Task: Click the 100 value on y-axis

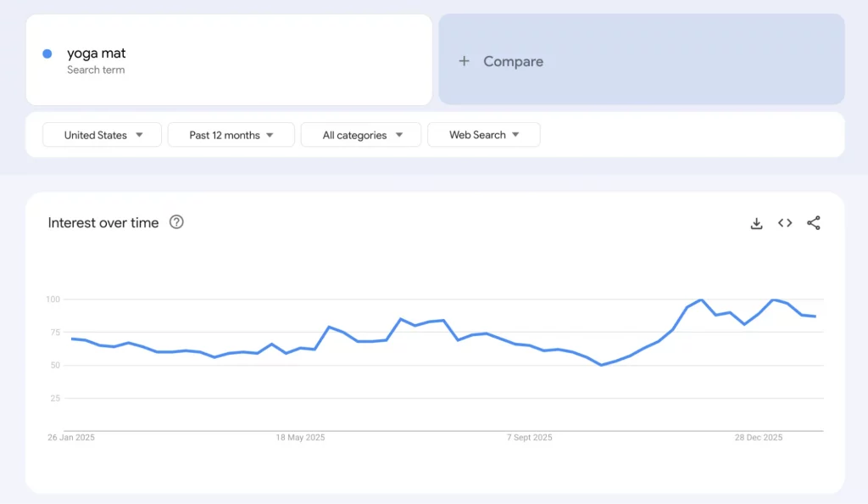Action: pyautogui.click(x=53, y=299)
